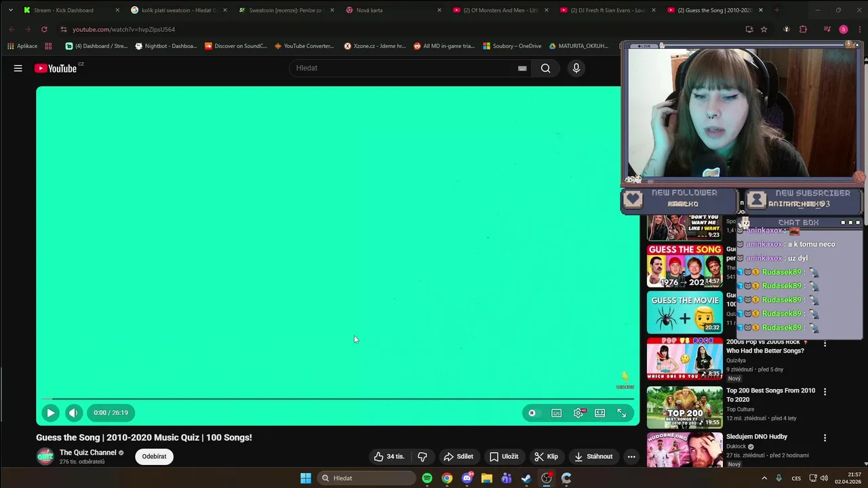
Task: Open the Soubory – OneDrive bookmark
Action: coord(512,46)
